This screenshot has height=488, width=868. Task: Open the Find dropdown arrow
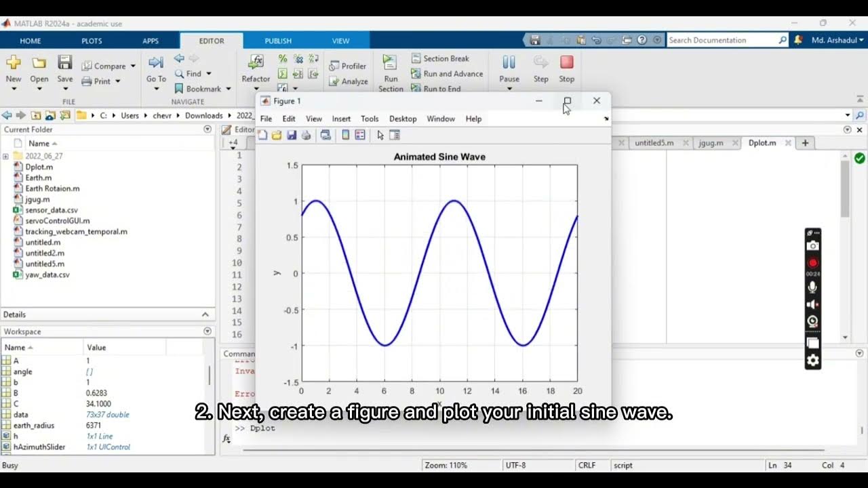[x=208, y=73]
